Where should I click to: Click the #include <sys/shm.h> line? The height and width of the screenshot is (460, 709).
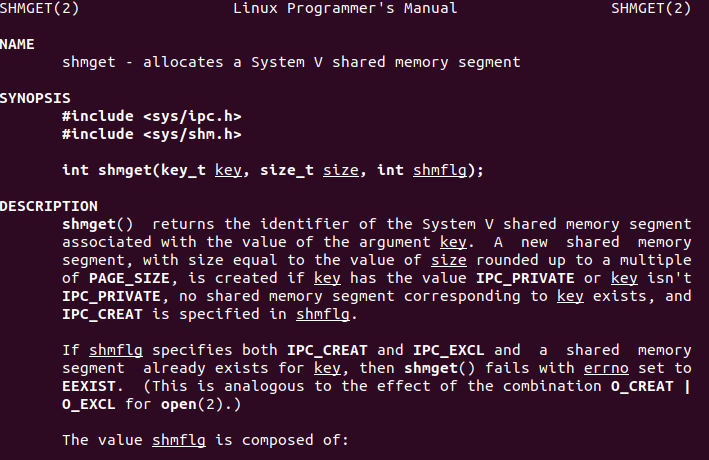click(151, 134)
